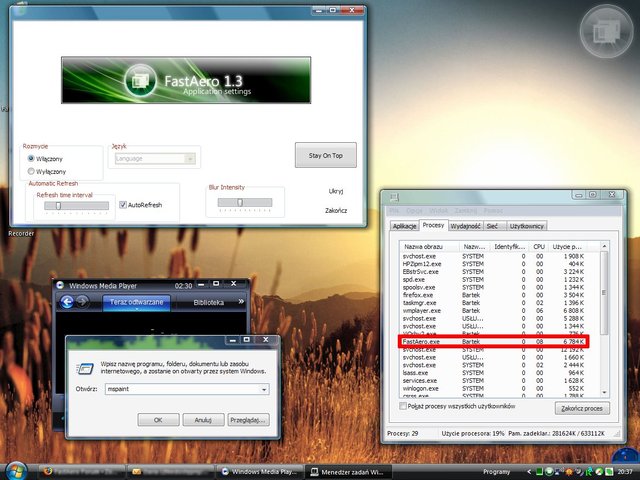Toggle the AutoRefresh checkbox

tap(123, 205)
